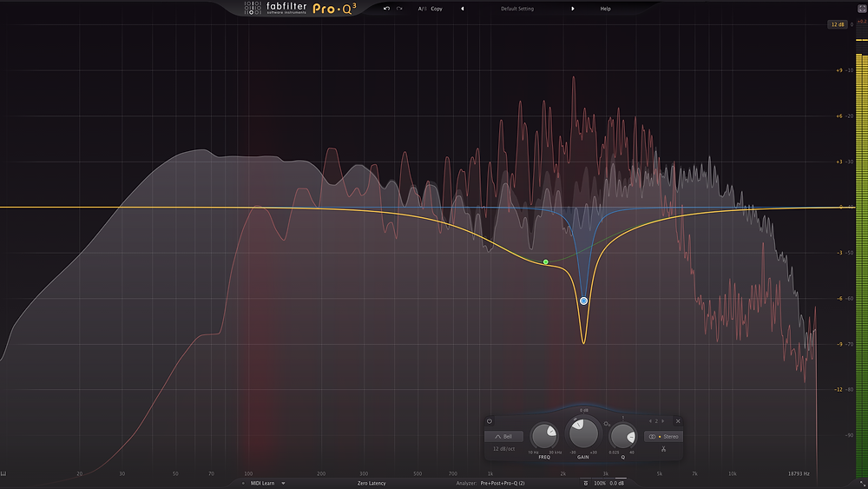Delete band with the X button
The width and height of the screenshot is (868, 489).
pyautogui.click(x=678, y=421)
